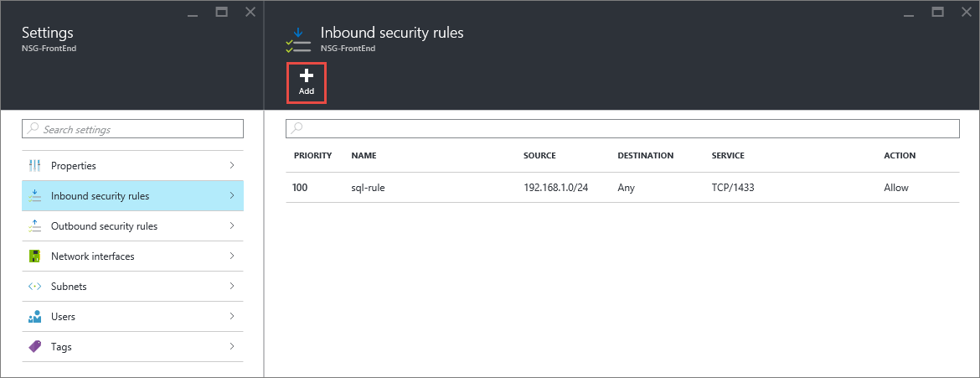
Task: Click the Users icon
Action: (x=35, y=316)
